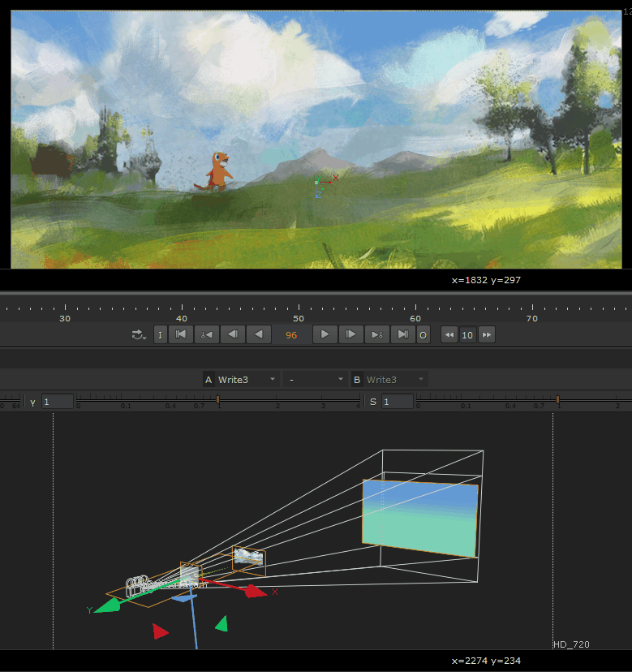Image resolution: width=632 pixels, height=672 pixels.
Task: Click frame 60 on the timeline ruler
Action: [415, 318]
